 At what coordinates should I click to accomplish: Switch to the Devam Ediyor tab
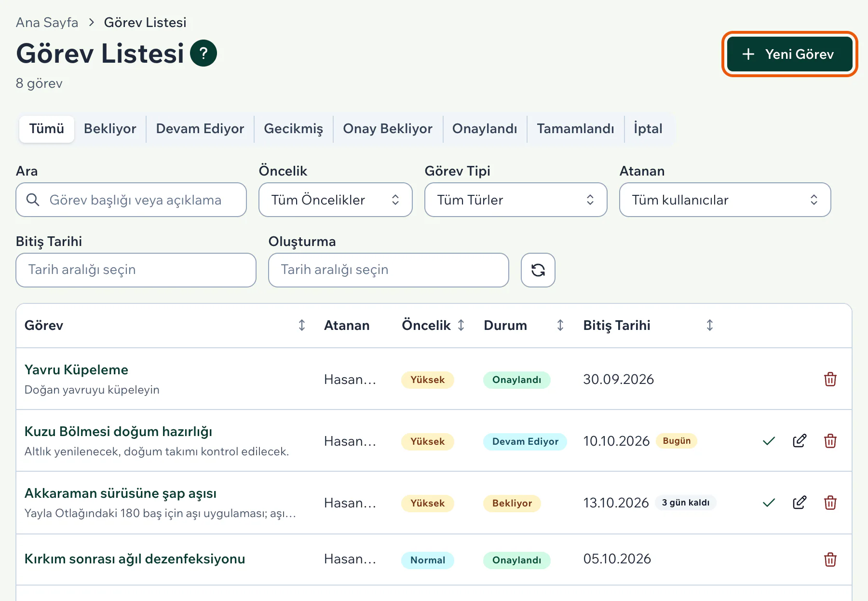200,129
